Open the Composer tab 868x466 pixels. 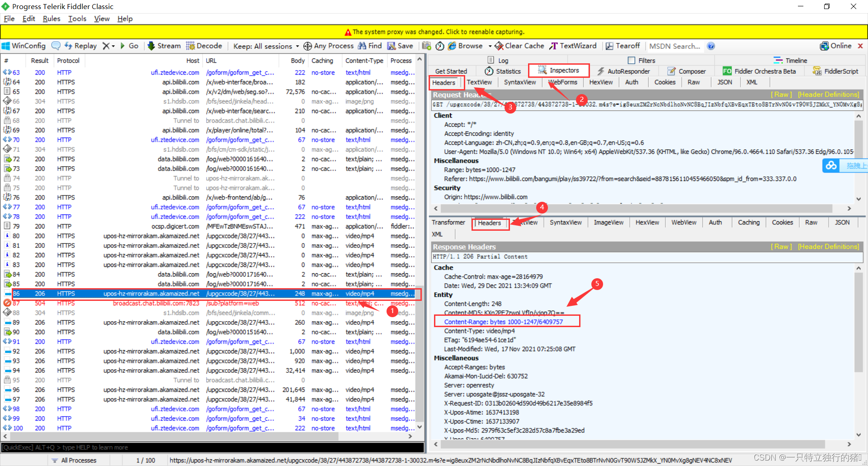point(687,71)
